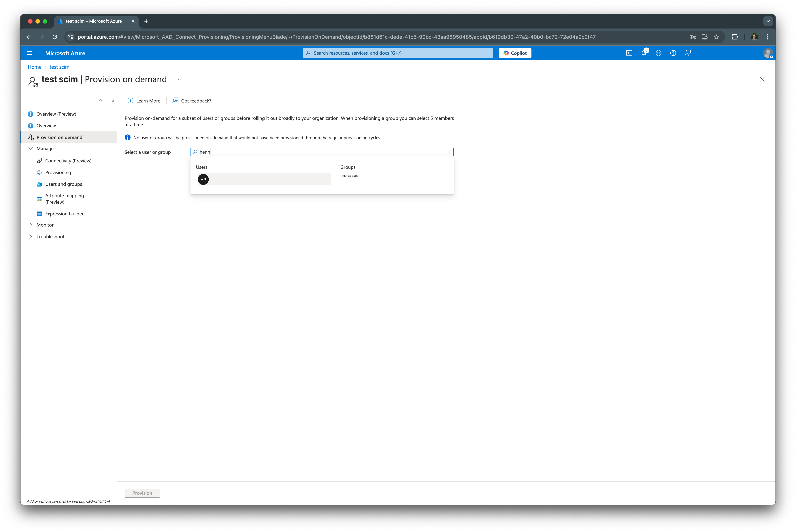Screen dimensions: 796x532
Task: Open Attribute mapping (Preview)
Action: [x=64, y=198]
